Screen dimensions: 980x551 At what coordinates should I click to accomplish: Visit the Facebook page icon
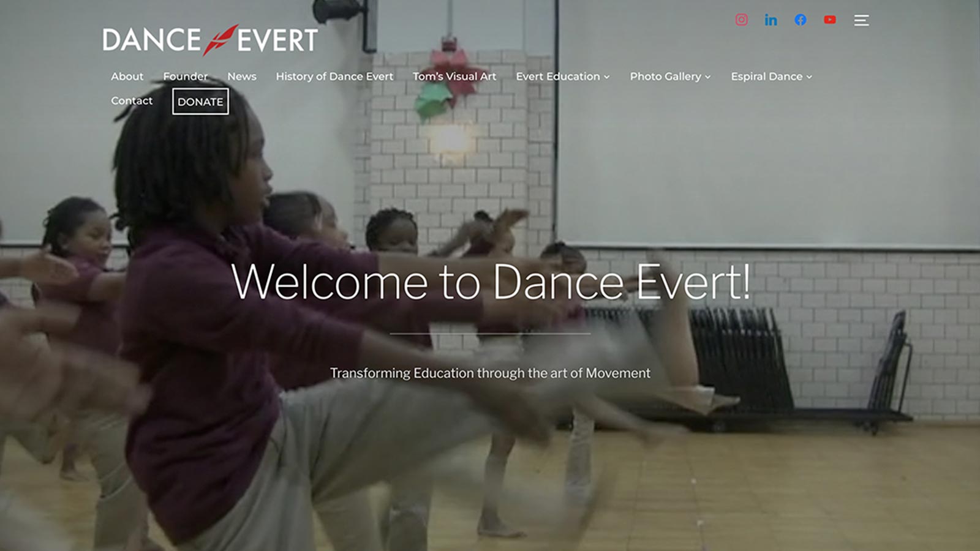(x=800, y=20)
